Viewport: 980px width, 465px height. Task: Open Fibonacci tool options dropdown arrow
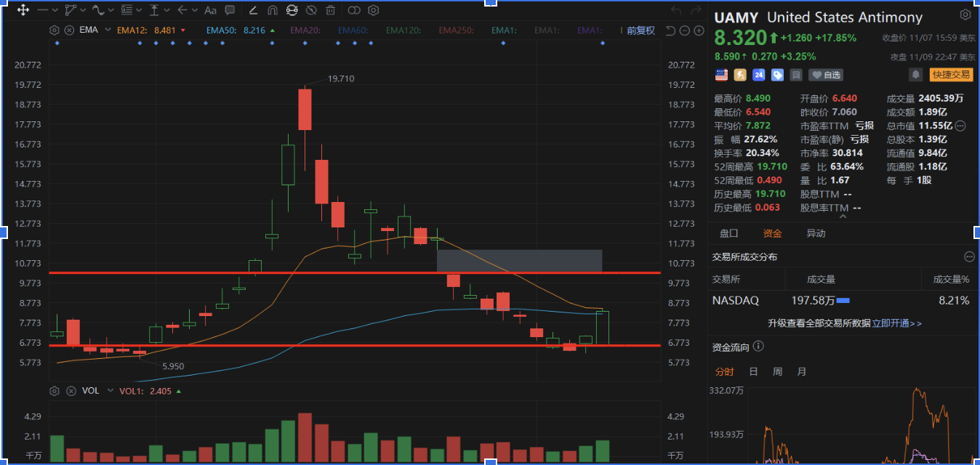pyautogui.click(x=140, y=10)
